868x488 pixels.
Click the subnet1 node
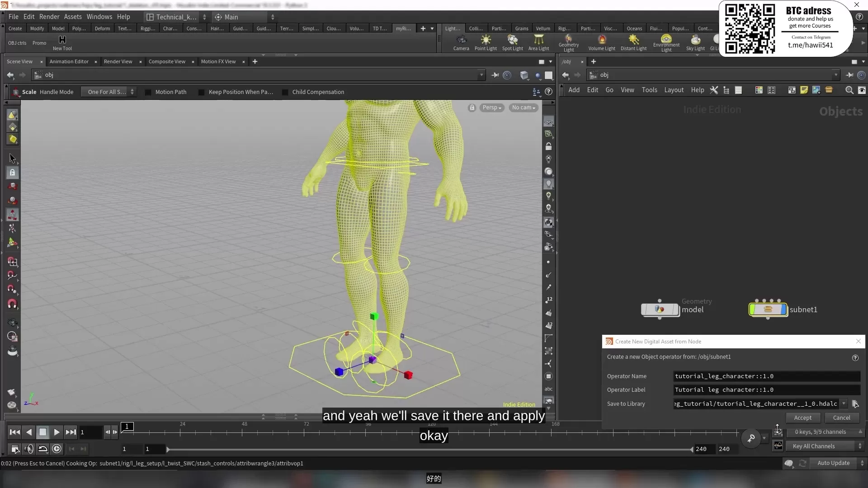(768, 310)
